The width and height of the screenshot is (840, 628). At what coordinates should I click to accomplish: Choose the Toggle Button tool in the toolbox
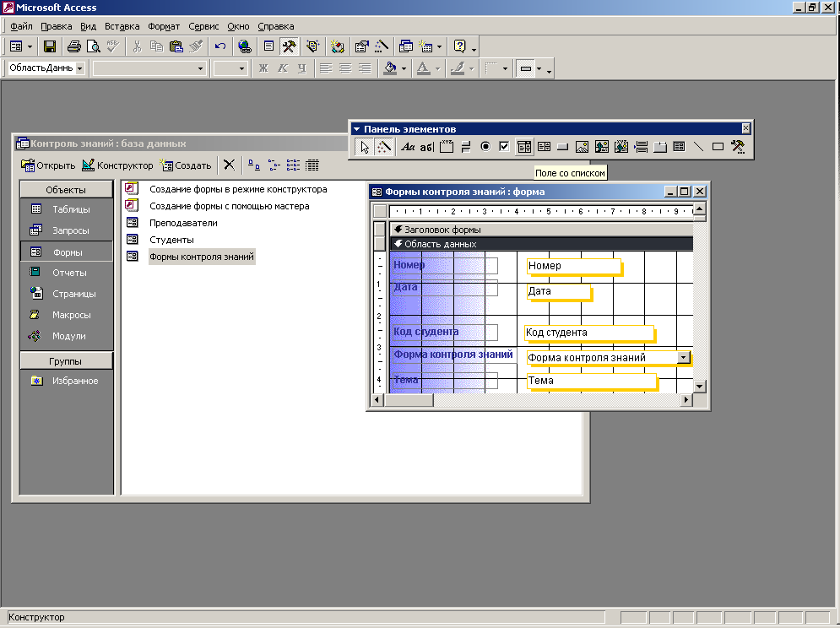[465, 147]
